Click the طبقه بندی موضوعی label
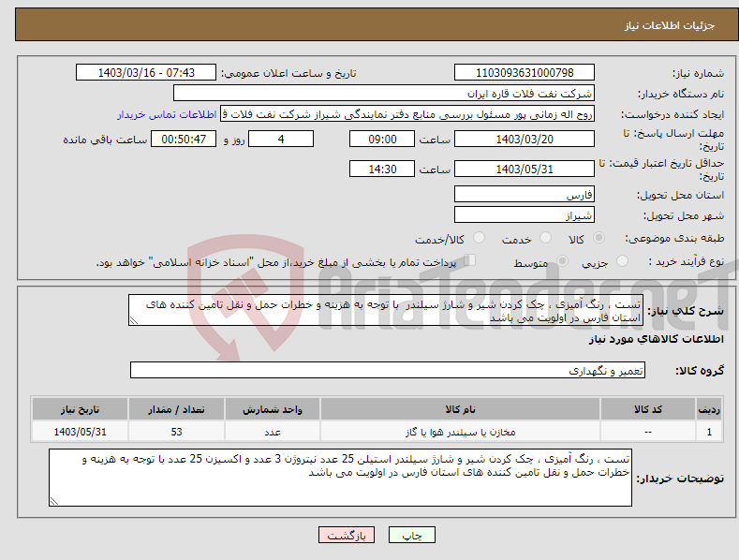The width and height of the screenshot is (739, 560). point(674,238)
